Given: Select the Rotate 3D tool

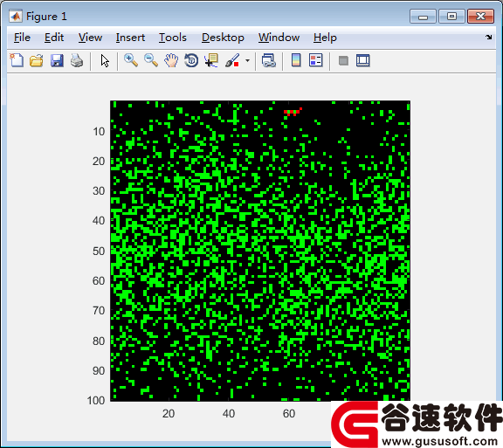Looking at the screenshot, I should 191,60.
